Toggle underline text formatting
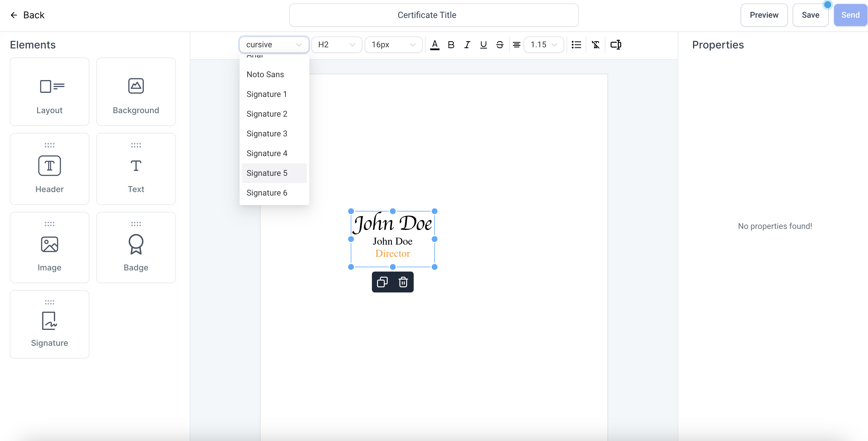This screenshot has height=441, width=868. (483, 44)
